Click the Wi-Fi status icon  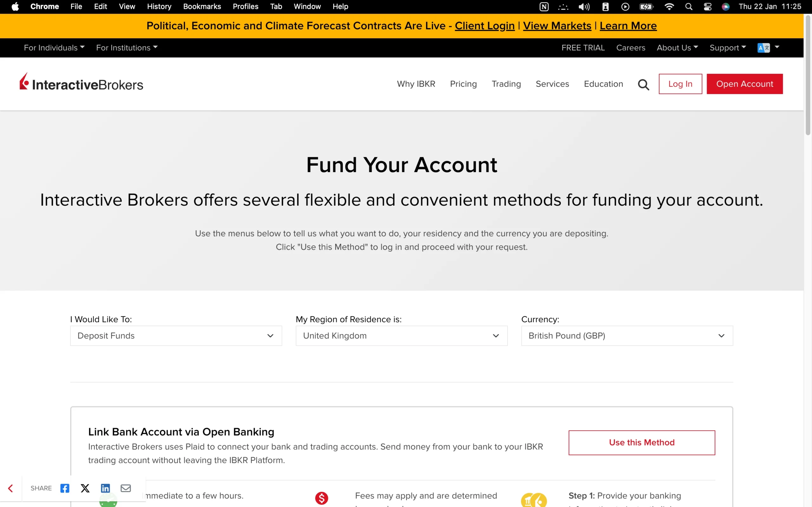pyautogui.click(x=669, y=6)
